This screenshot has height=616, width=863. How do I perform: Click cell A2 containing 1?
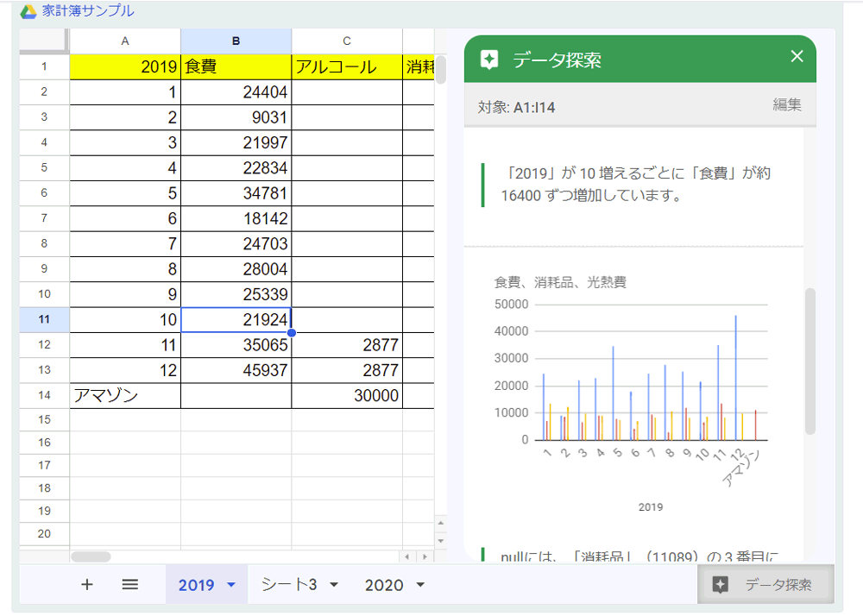coord(125,92)
